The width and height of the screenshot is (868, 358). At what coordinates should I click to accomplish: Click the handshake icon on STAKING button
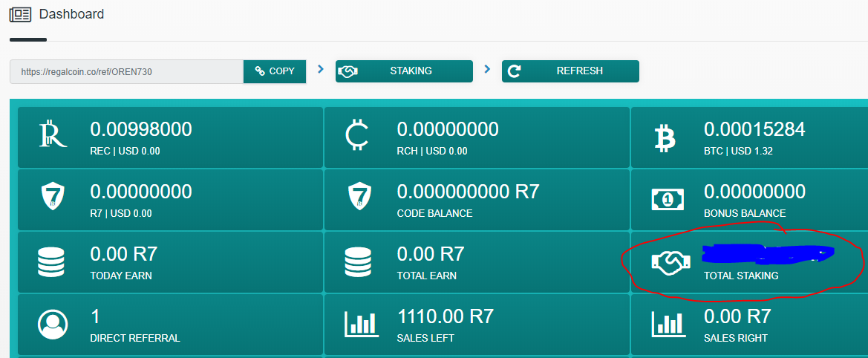coord(347,71)
